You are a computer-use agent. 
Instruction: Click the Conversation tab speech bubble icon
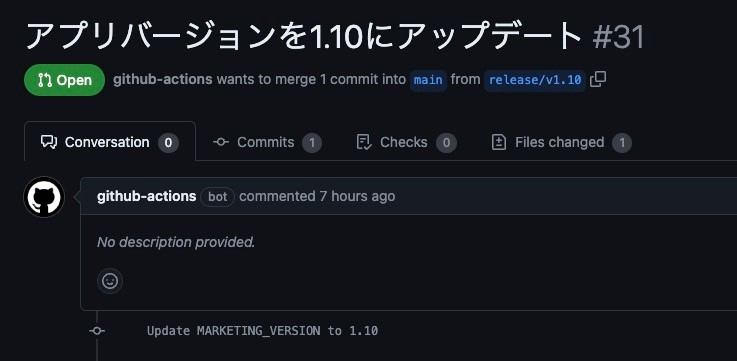[49, 142]
